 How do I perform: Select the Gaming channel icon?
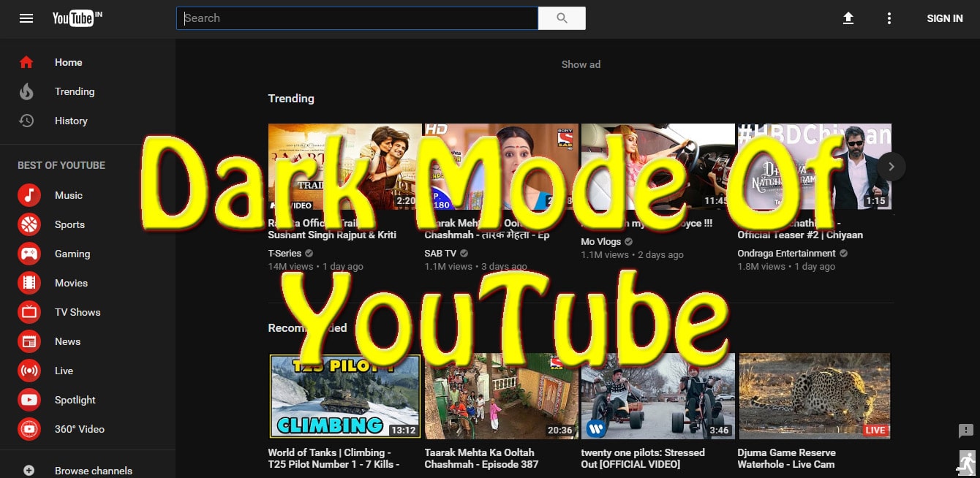coord(29,254)
